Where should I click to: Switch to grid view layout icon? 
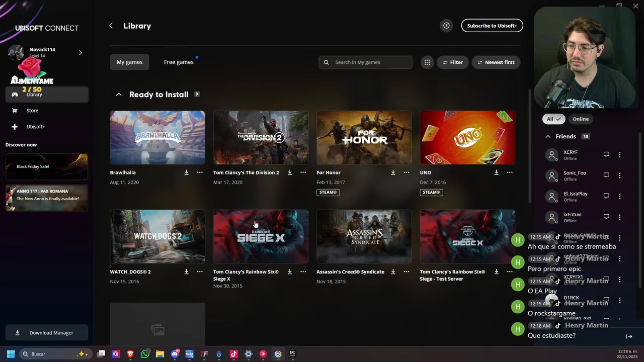point(427,62)
